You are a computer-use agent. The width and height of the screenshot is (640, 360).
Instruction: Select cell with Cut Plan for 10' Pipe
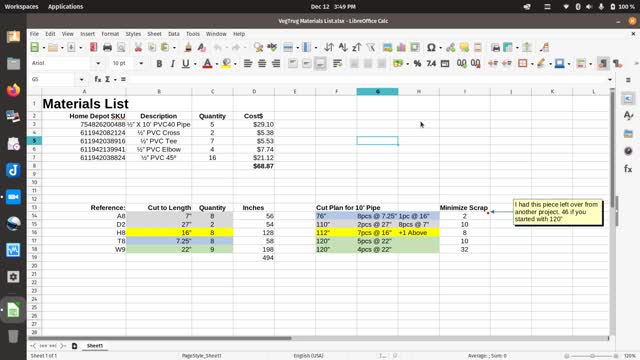[x=348, y=208]
